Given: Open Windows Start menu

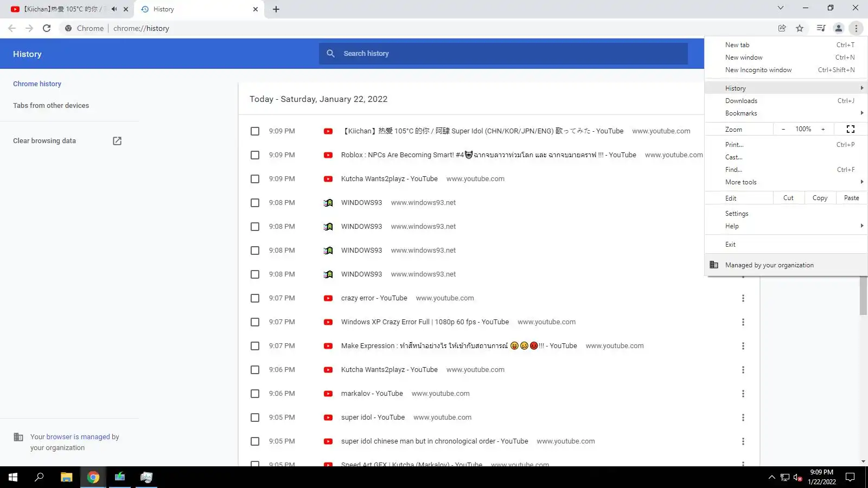Looking at the screenshot, I should (13, 477).
